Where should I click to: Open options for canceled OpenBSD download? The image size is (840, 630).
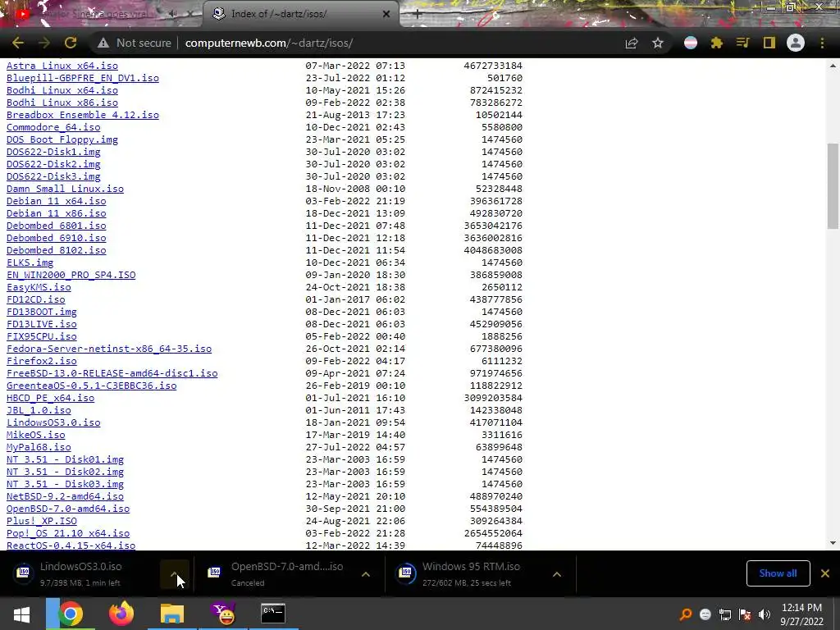tap(365, 573)
